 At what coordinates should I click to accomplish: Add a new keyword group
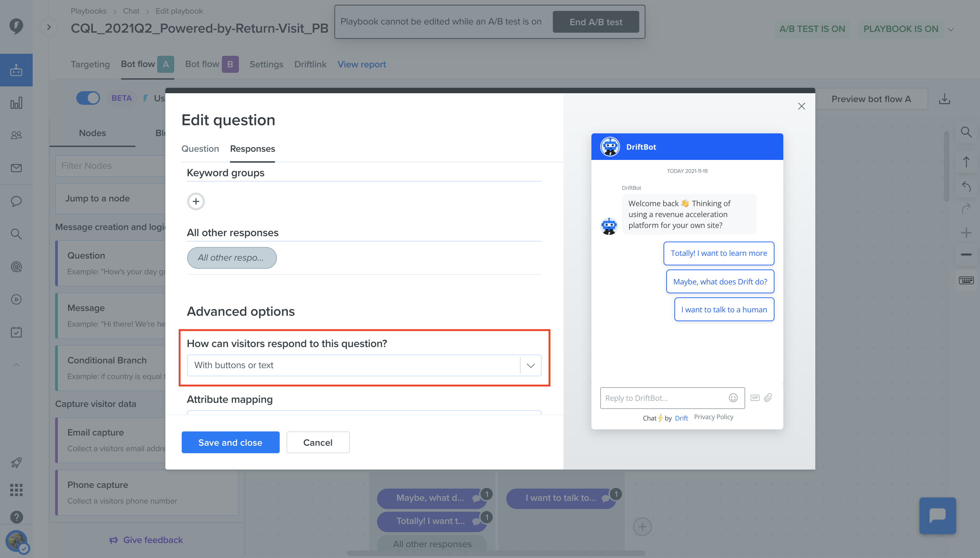[x=196, y=201]
